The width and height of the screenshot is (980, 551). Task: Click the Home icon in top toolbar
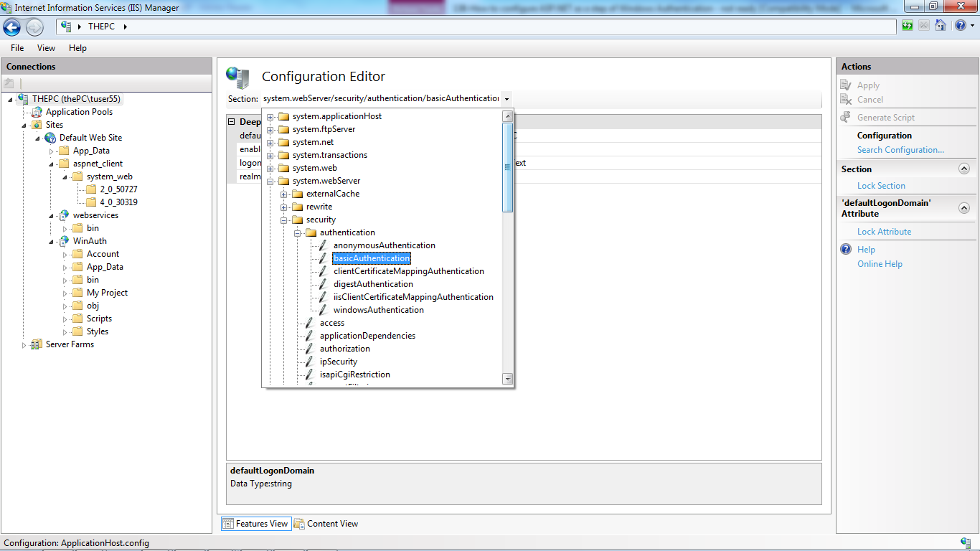coord(941,25)
